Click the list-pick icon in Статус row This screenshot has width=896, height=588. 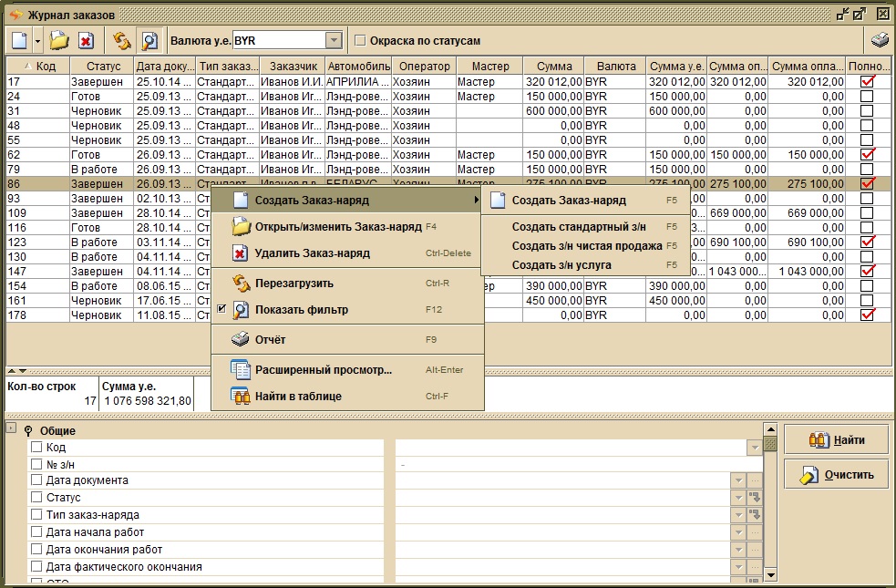(x=755, y=498)
